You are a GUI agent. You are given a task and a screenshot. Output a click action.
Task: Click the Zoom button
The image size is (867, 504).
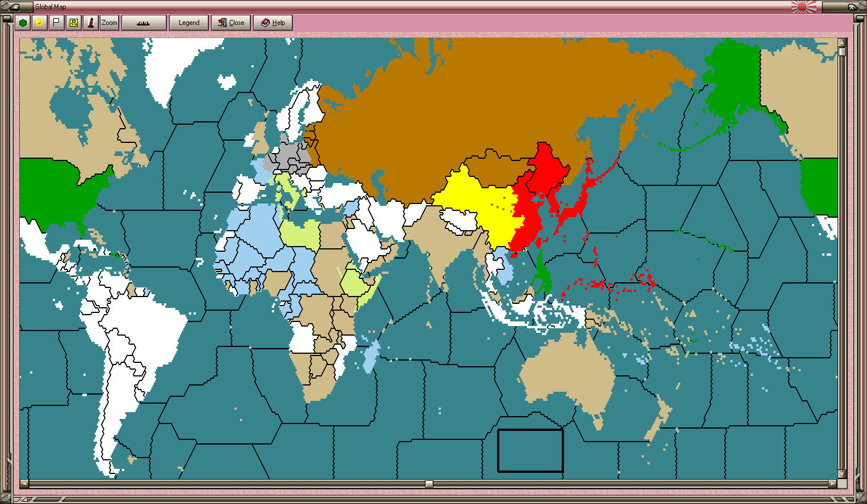pyautogui.click(x=110, y=23)
